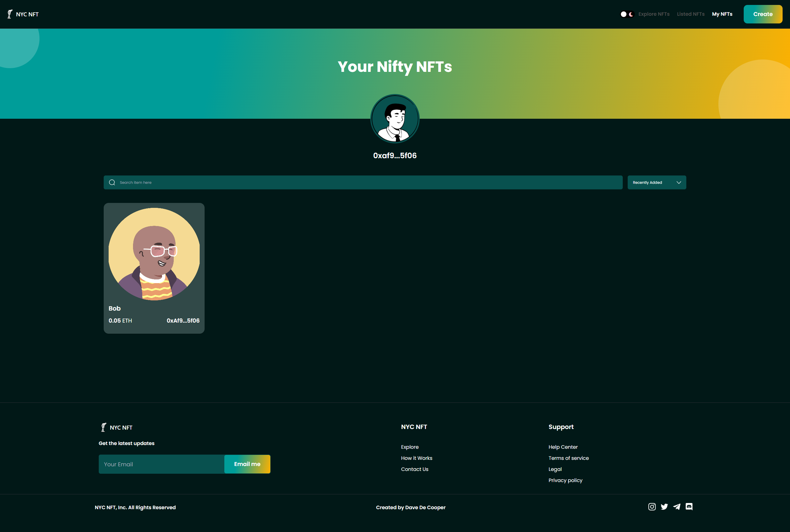The height and width of the screenshot is (532, 790).
Task: Click the NYC NFT statue logo in header
Action: 10,14
